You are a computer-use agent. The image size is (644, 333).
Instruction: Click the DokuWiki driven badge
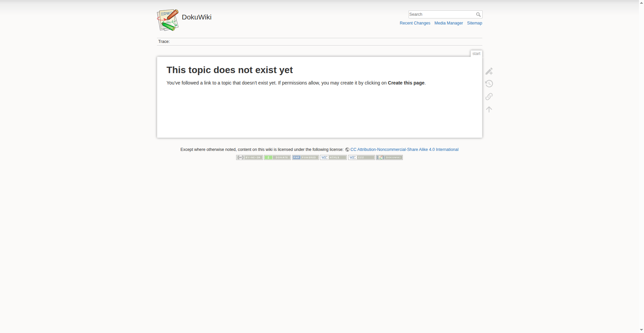389,158
